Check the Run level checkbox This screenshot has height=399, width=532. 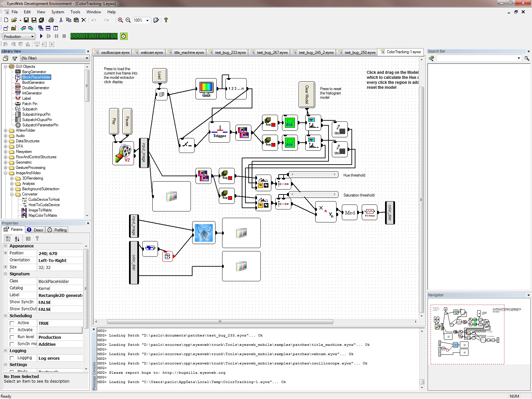pos(12,337)
